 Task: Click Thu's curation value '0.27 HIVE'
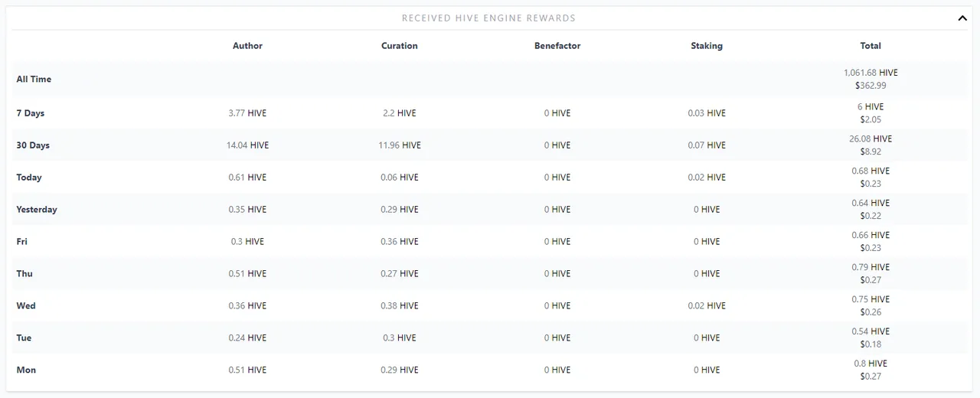tap(400, 274)
